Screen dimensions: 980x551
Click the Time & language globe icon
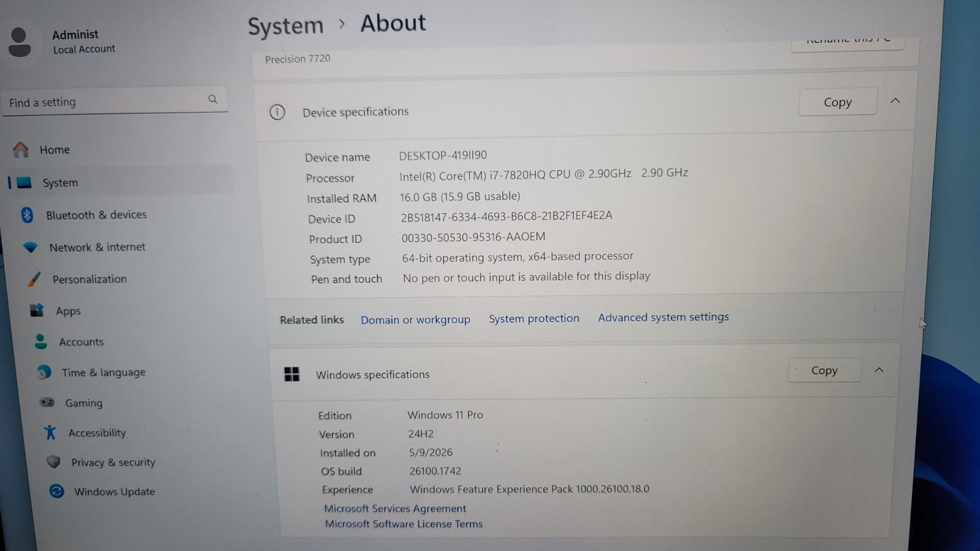(44, 372)
